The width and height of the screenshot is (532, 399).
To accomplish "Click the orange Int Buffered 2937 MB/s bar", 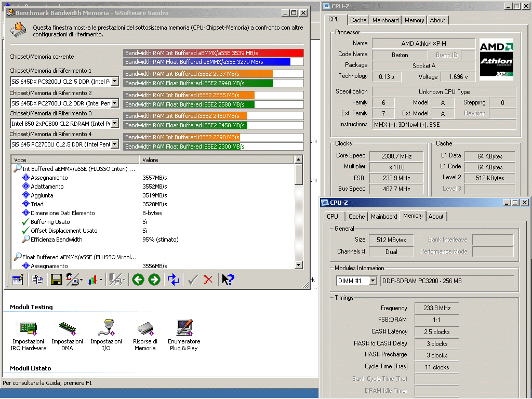I will pos(198,74).
